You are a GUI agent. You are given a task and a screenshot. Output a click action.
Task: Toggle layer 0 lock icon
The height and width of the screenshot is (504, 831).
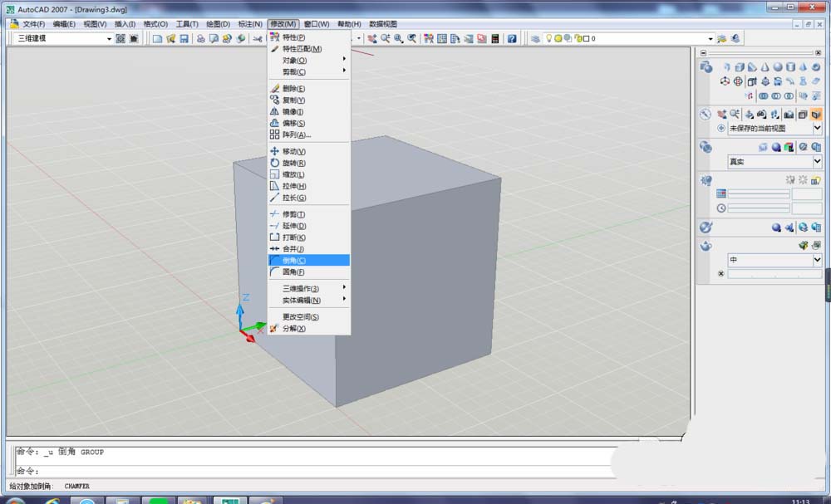coord(578,39)
